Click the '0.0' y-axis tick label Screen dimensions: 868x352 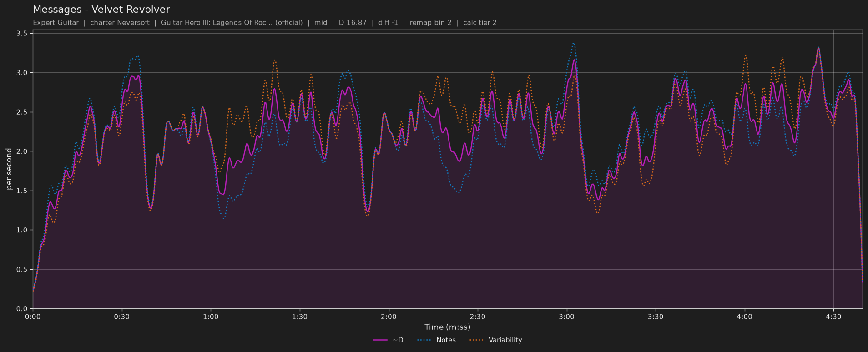tap(22, 309)
